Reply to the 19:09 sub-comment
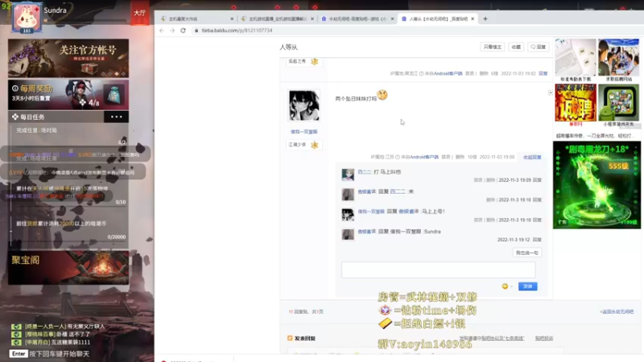 (537, 180)
